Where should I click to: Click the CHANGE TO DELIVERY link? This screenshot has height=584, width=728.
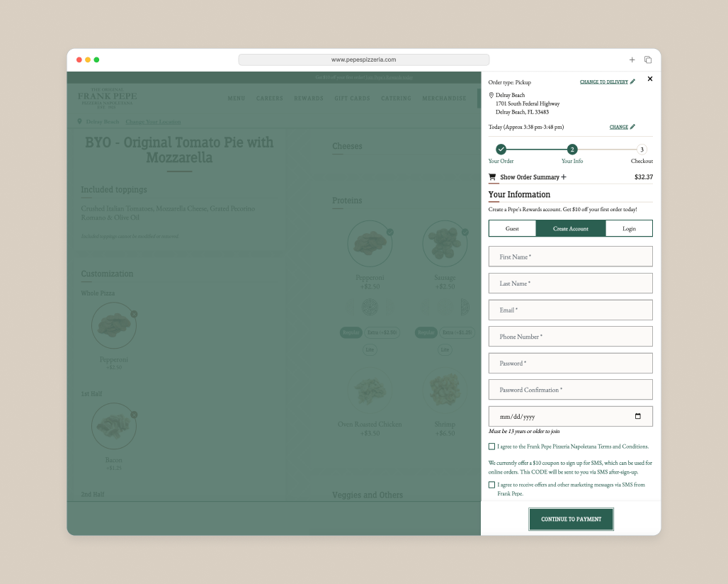(603, 82)
